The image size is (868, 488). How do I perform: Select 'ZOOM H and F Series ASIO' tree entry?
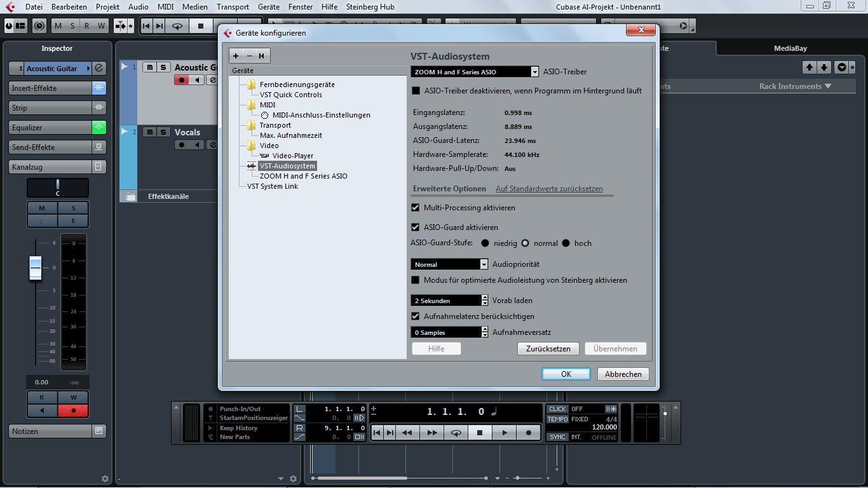(304, 176)
